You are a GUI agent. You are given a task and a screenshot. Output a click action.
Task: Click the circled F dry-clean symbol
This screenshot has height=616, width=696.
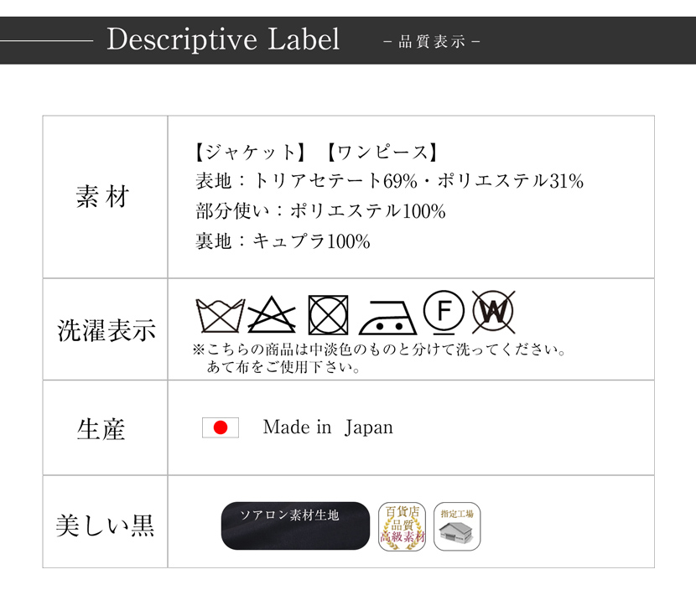click(444, 313)
